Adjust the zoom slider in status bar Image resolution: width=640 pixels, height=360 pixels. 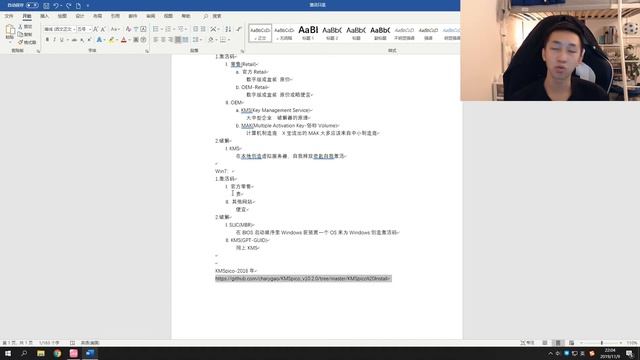click(601, 343)
